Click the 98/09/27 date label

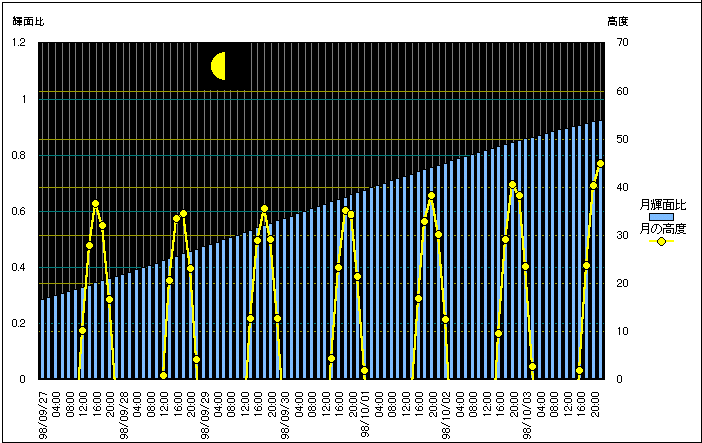(x=43, y=411)
